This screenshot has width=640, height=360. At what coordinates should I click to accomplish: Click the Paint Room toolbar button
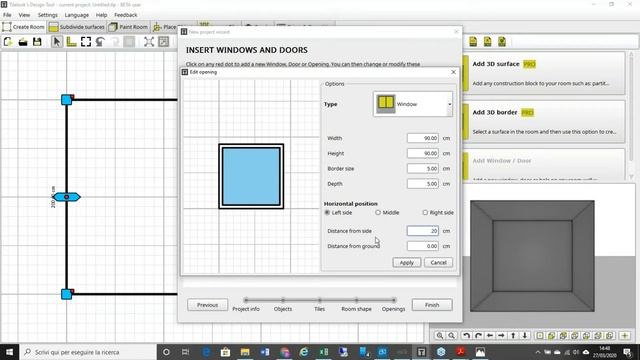129,27
